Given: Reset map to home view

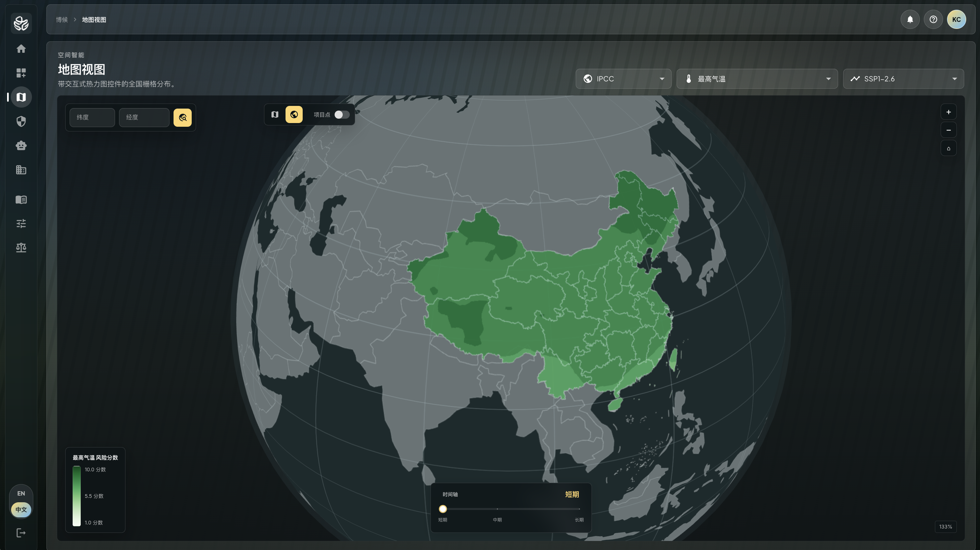Looking at the screenshot, I should click(x=948, y=148).
